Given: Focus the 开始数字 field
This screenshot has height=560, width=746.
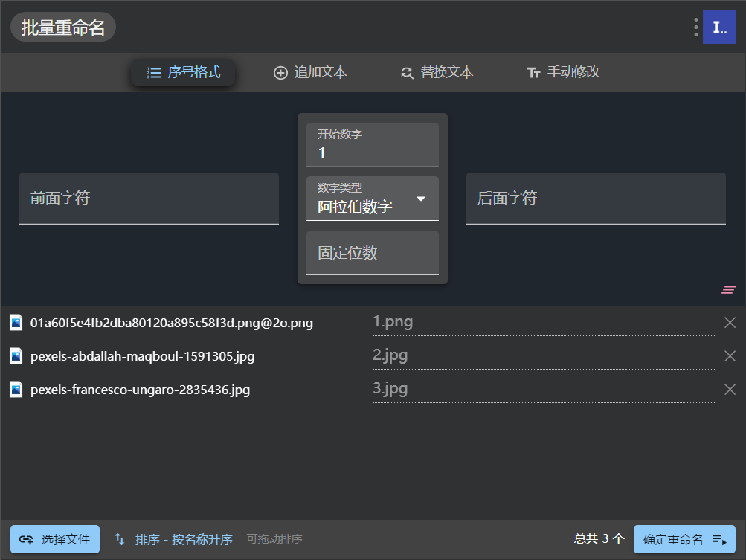Looking at the screenshot, I should point(373,145).
